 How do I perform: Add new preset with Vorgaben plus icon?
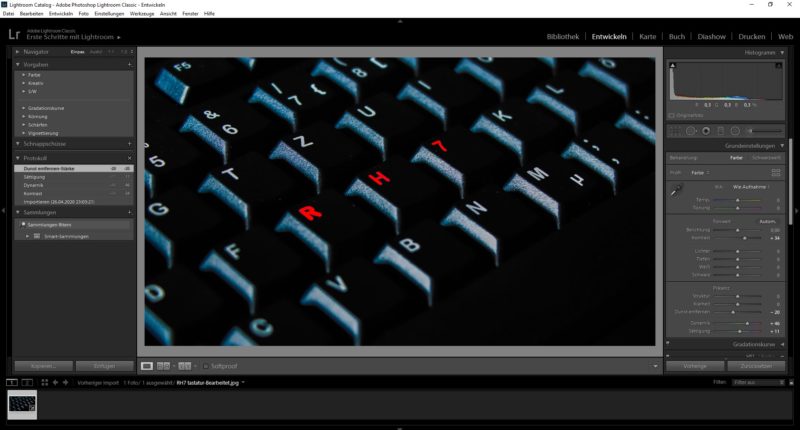(130, 63)
